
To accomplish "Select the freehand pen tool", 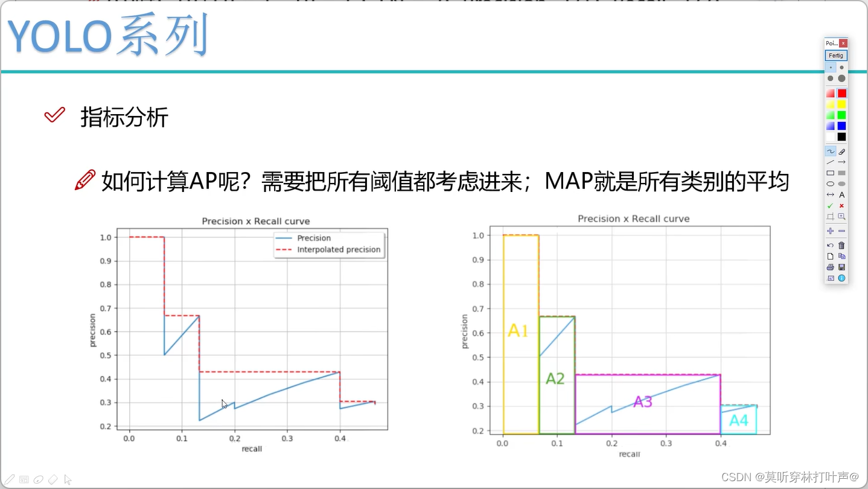I will [x=831, y=152].
